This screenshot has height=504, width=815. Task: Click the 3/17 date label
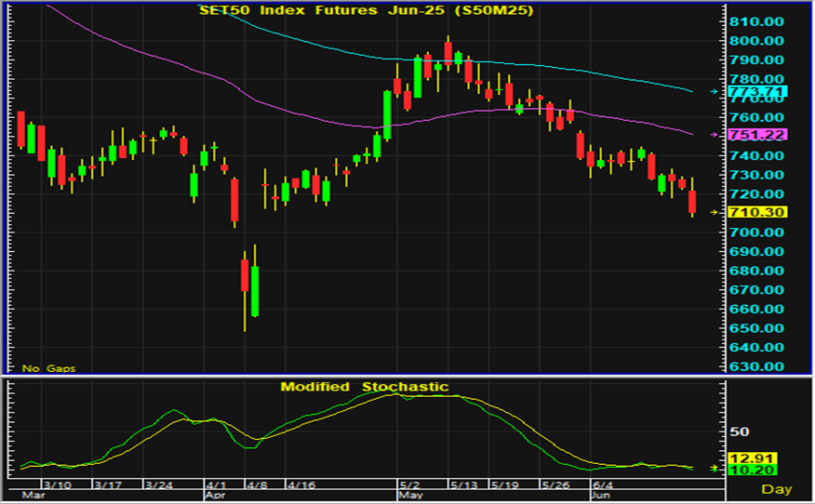(x=108, y=485)
